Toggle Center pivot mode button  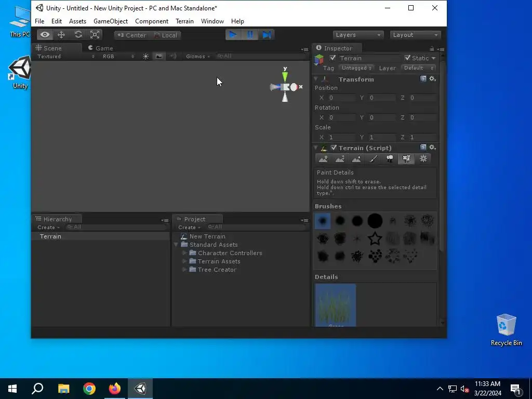click(x=131, y=35)
